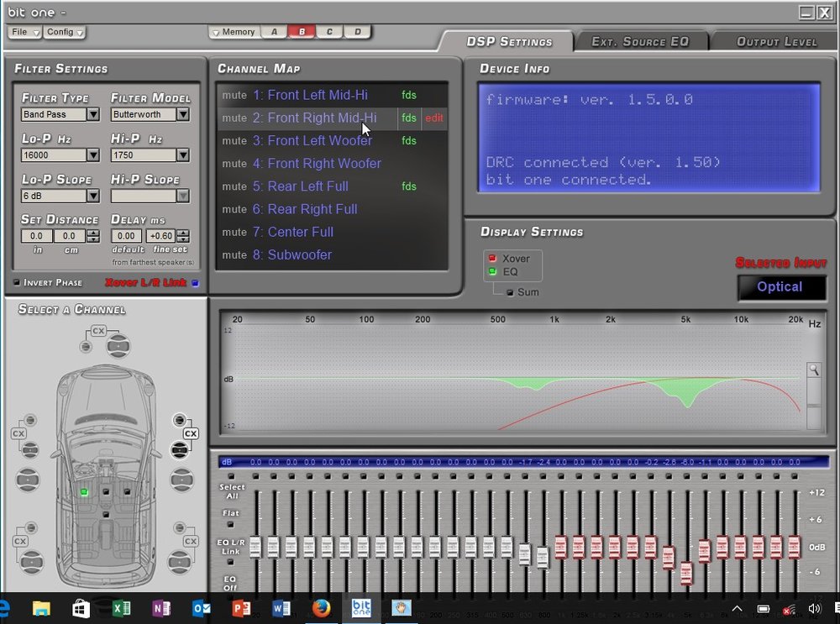The image size is (840, 624).
Task: Mute channel 8 Subwoofer
Action: 234,255
